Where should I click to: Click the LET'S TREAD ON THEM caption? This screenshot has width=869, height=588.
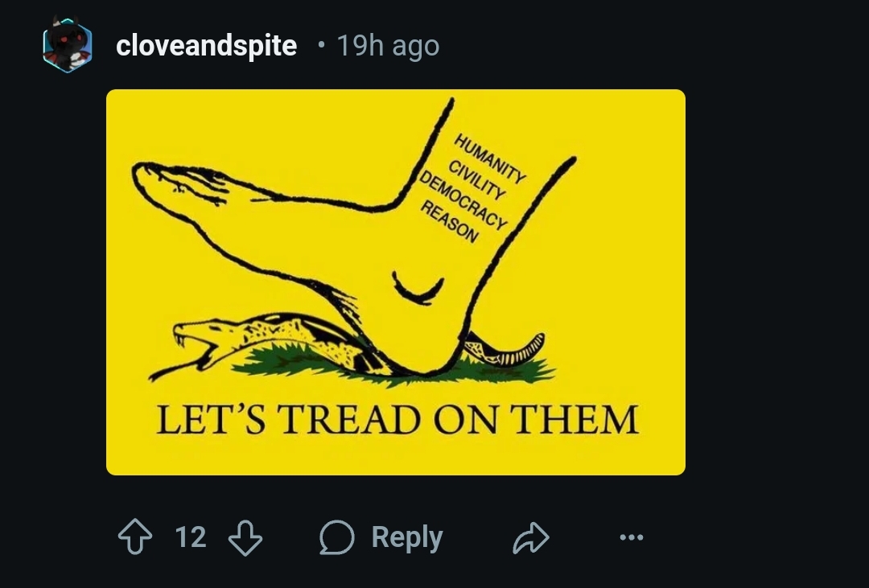(397, 420)
